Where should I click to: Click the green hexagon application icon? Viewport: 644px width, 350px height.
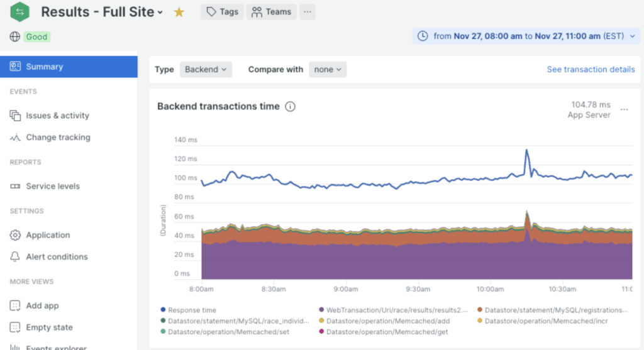pyautogui.click(x=19, y=11)
